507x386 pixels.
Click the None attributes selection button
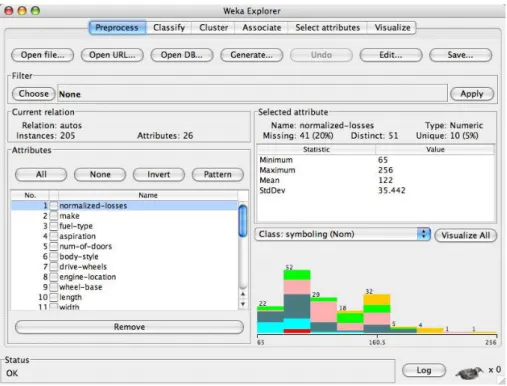tap(100, 175)
